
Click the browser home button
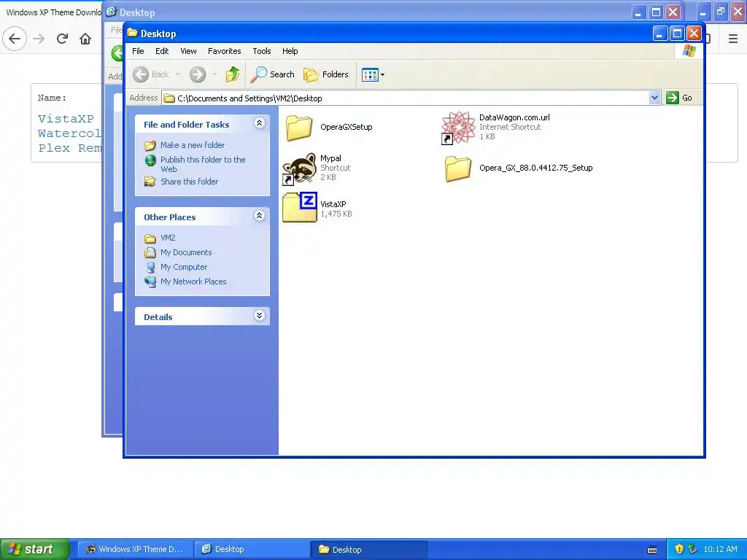point(85,39)
